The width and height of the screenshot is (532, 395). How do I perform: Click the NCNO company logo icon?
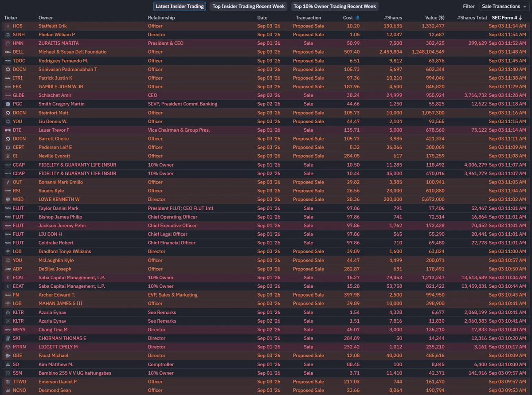pyautogui.click(x=8, y=391)
